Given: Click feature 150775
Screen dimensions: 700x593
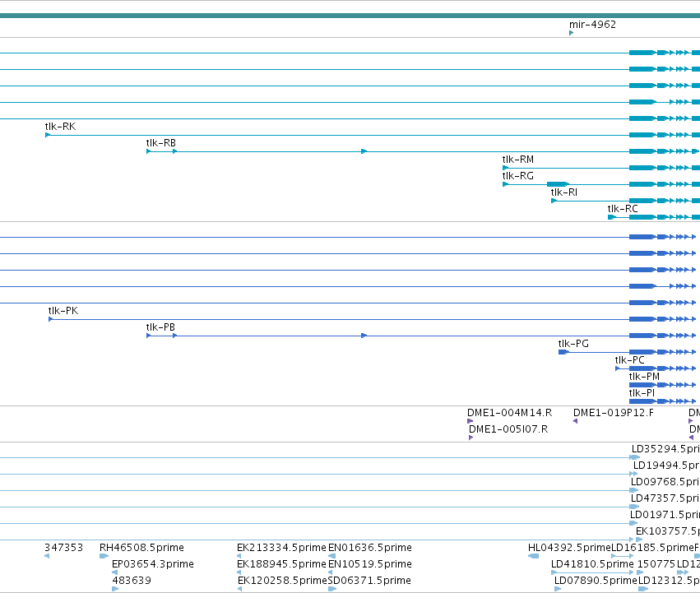Looking at the screenshot, I should coord(656,564).
